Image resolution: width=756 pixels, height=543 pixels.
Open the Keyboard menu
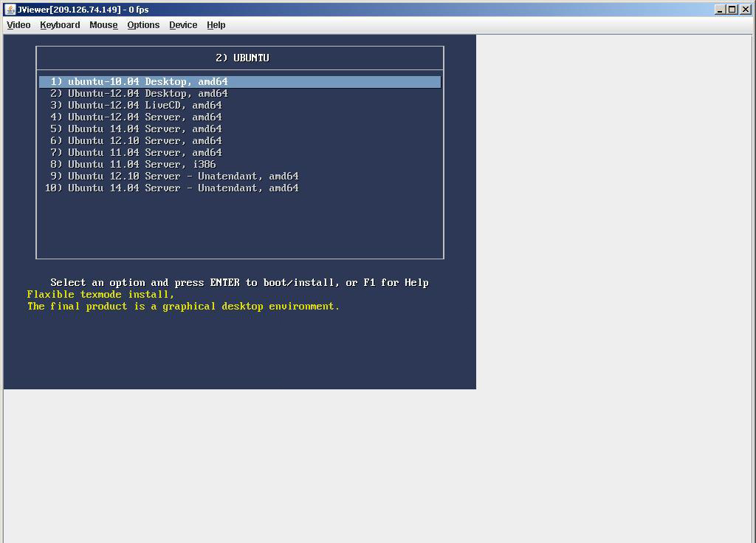[x=60, y=25]
